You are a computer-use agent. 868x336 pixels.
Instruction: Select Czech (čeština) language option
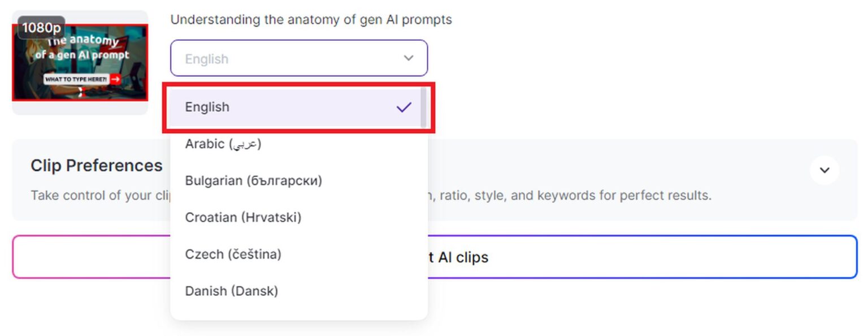point(233,254)
